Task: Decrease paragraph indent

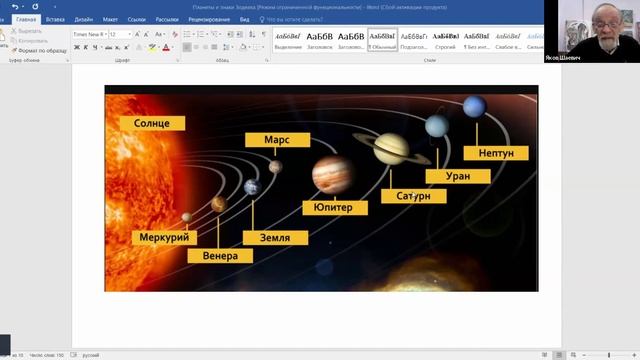Action: [x=230, y=34]
